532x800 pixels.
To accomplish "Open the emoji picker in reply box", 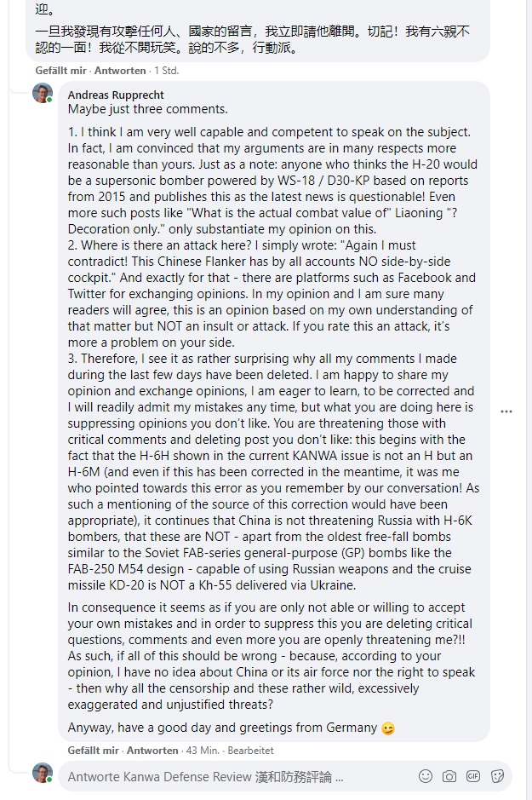I will pyautogui.click(x=426, y=776).
